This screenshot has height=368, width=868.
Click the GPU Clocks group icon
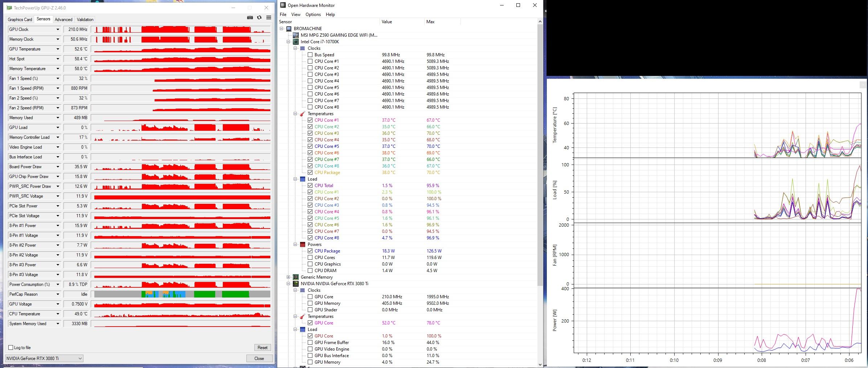(x=303, y=290)
